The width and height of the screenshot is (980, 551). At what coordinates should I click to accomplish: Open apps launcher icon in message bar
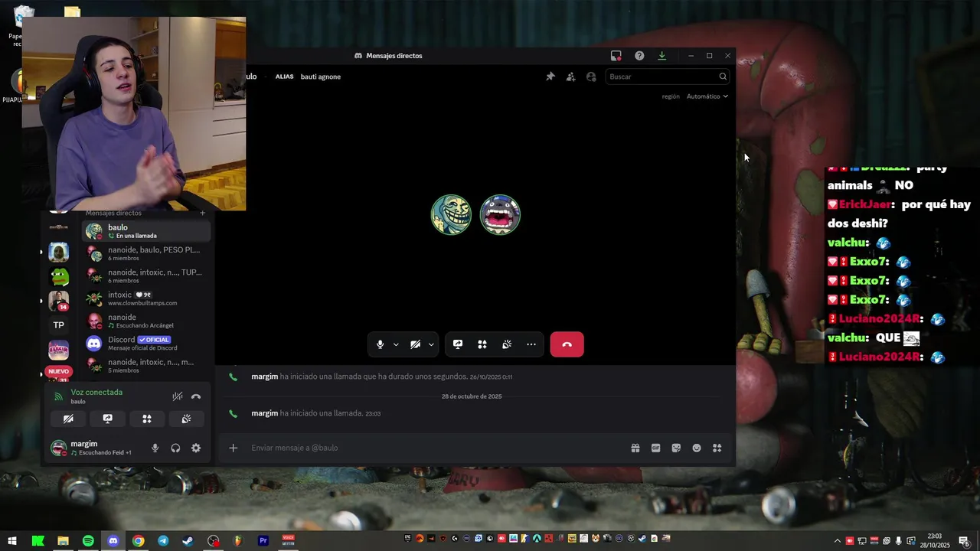(717, 448)
